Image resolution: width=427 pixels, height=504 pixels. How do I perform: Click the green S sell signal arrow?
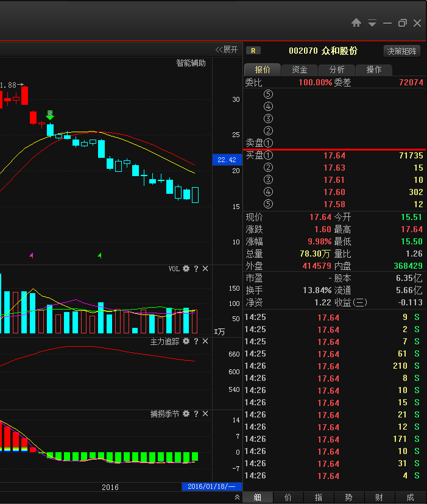click(50, 115)
